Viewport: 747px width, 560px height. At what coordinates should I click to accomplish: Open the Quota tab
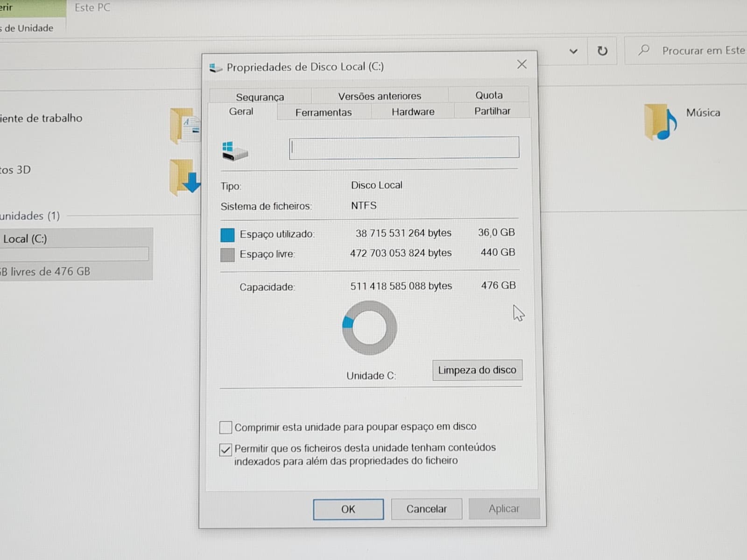tap(489, 95)
